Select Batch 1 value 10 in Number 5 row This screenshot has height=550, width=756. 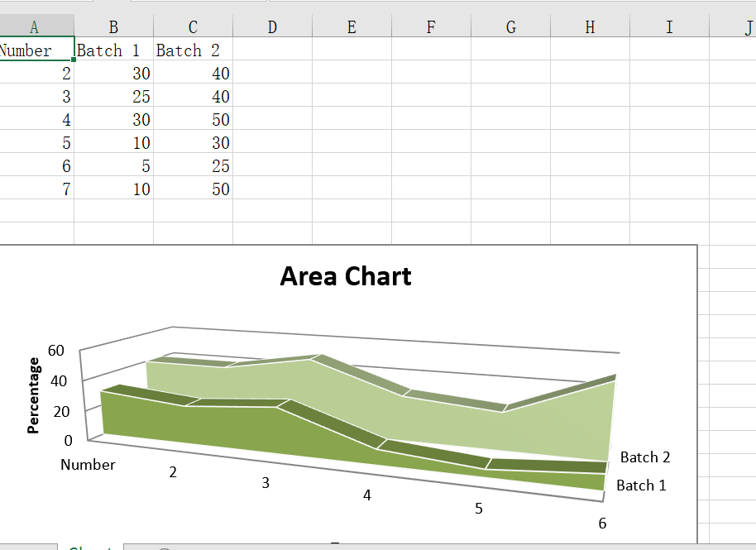point(114,141)
